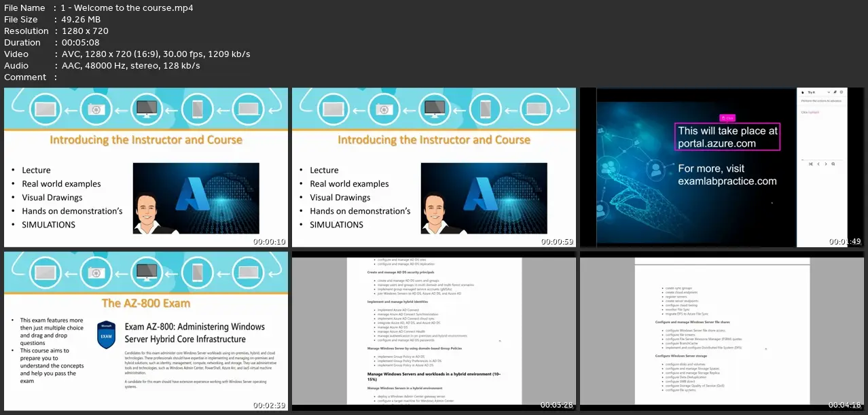Click the pink highlight link in Try it panel
This screenshot has height=415, width=868.
coord(814,112)
